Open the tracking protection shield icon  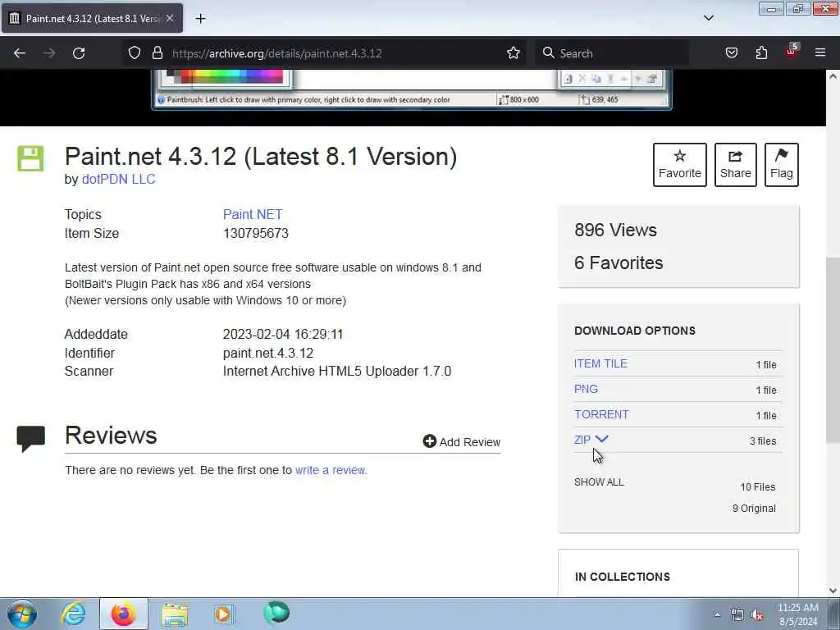(135, 53)
